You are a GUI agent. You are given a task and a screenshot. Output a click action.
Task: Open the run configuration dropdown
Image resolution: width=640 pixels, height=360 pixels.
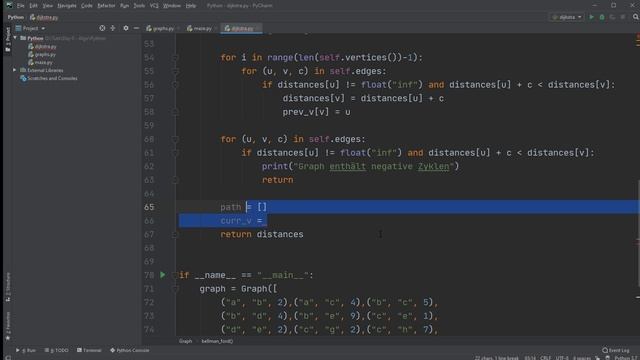pyautogui.click(x=567, y=17)
